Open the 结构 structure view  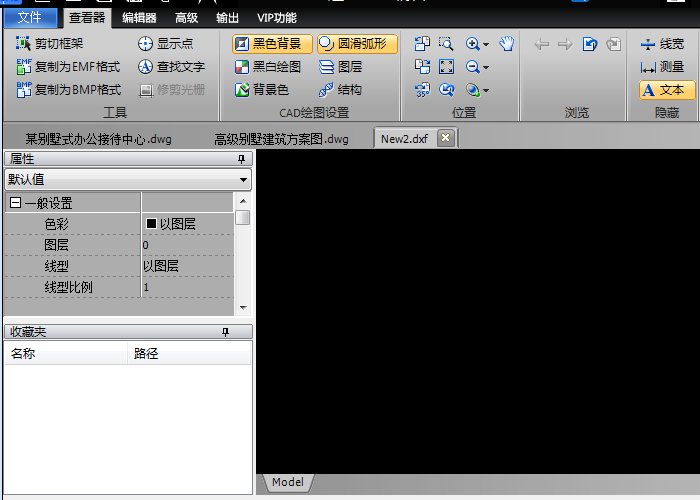click(340, 90)
